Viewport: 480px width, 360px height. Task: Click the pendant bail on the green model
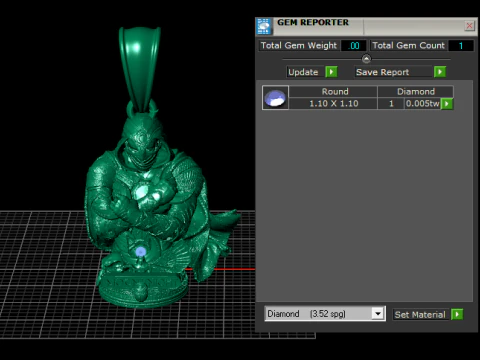140,68
